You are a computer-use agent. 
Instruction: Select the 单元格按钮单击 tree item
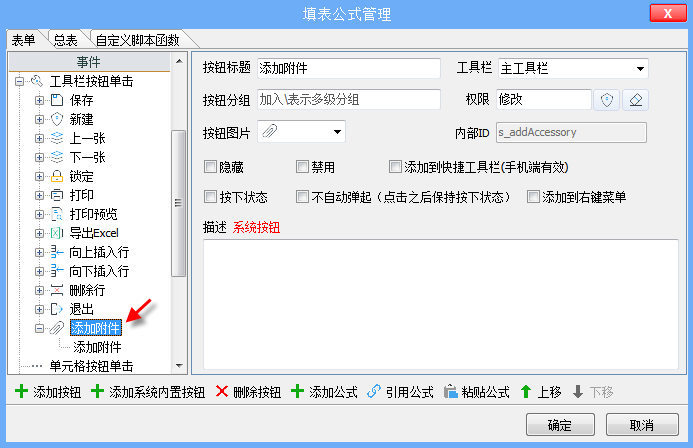click(91, 366)
